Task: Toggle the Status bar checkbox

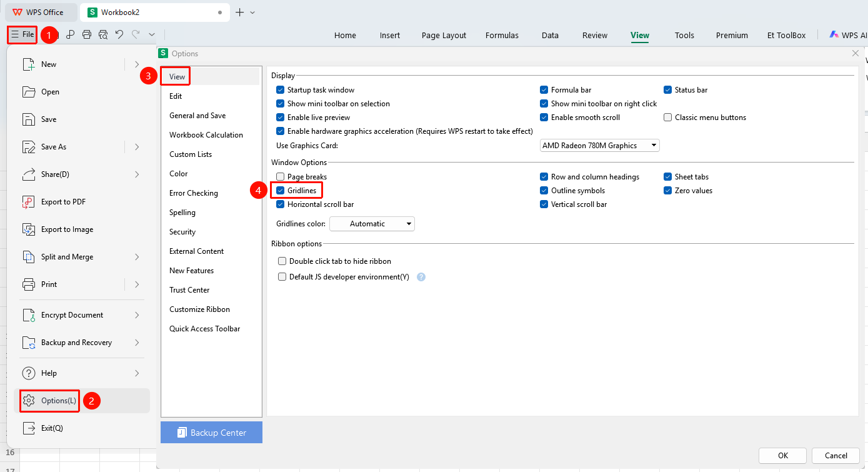Action: click(x=668, y=90)
